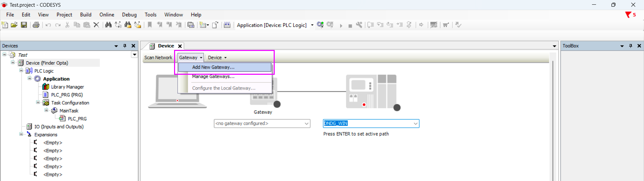The height and width of the screenshot is (181, 644).
Task: Open a project with the folder icon
Action: (14, 25)
